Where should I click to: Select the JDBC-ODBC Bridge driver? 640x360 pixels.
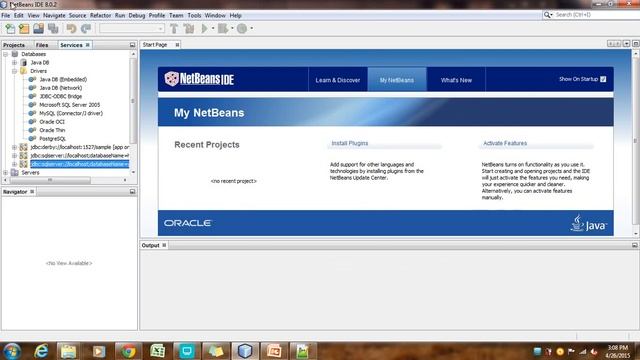[x=60, y=96]
